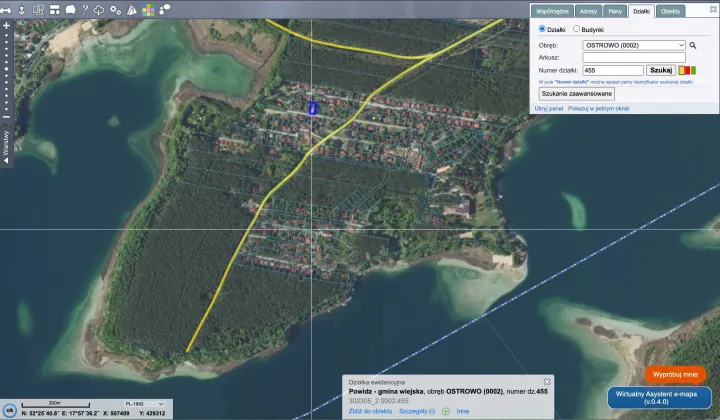Open the Szczegóły link in parcel popup
720x420 pixels.
(417, 411)
